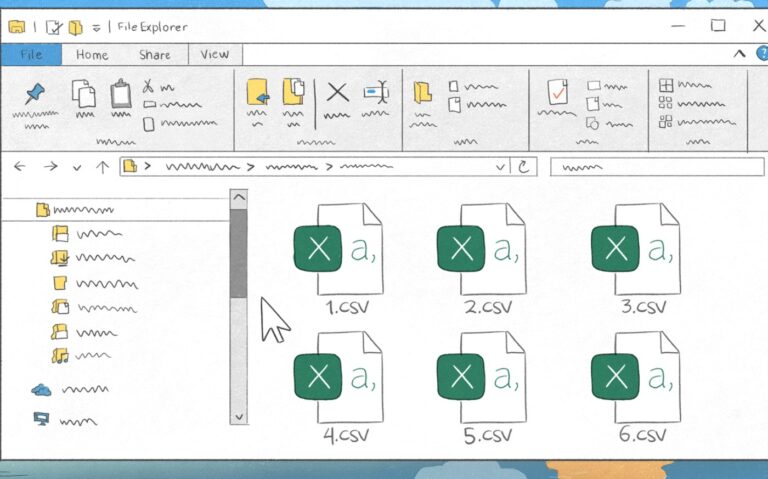Select the OneDrive cloud item
Image resolution: width=768 pixels, height=479 pixels.
[70, 390]
